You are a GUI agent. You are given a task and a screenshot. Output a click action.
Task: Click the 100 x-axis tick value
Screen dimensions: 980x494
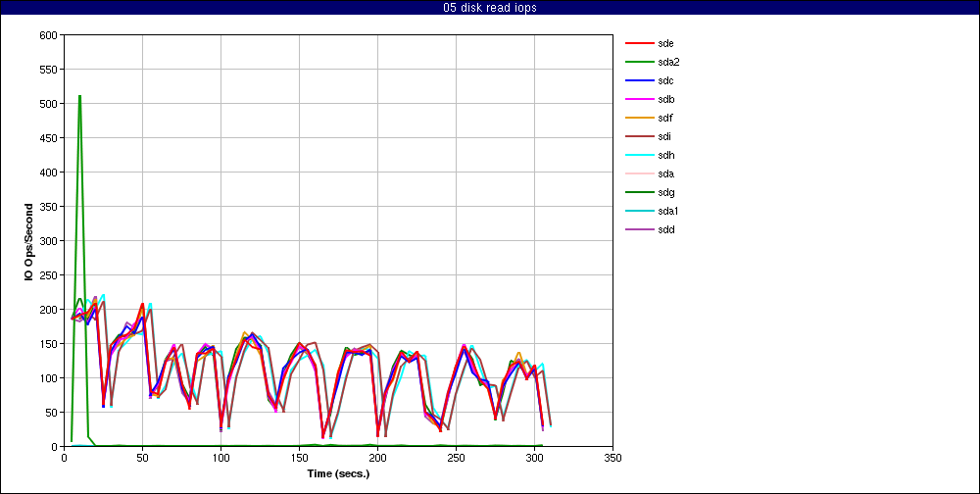click(220, 458)
